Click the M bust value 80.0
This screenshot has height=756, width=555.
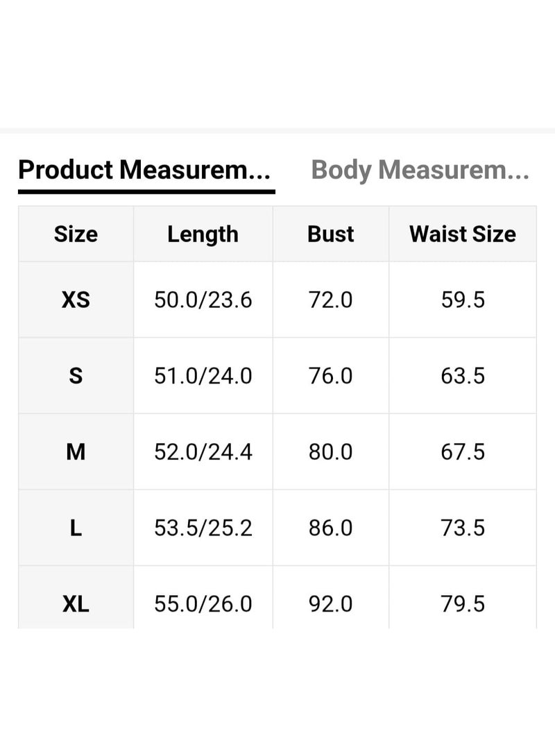[x=331, y=452]
